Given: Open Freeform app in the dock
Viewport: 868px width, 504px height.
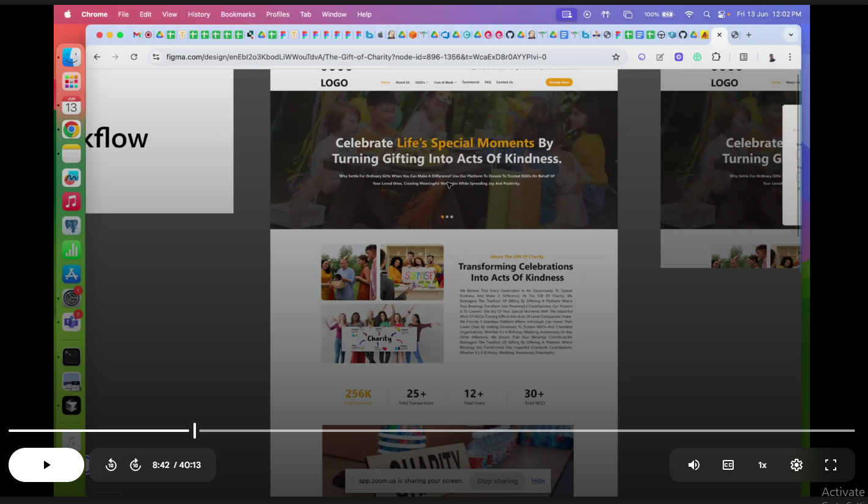Looking at the screenshot, I should 71,178.
